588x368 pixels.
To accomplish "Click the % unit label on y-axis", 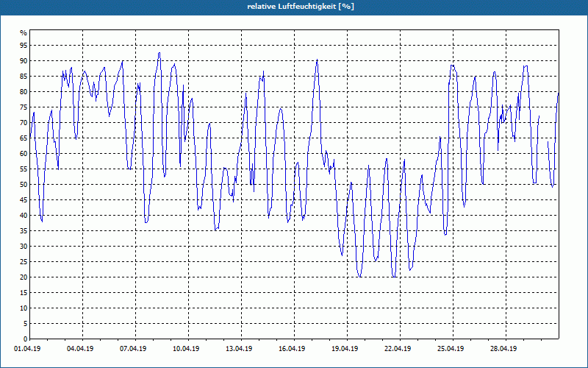I will pyautogui.click(x=24, y=33).
